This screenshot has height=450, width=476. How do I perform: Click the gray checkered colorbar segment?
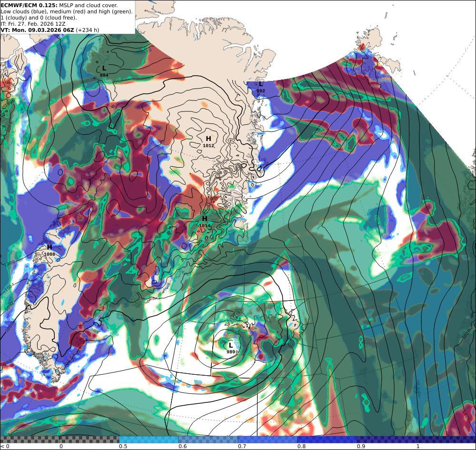click(x=59, y=440)
